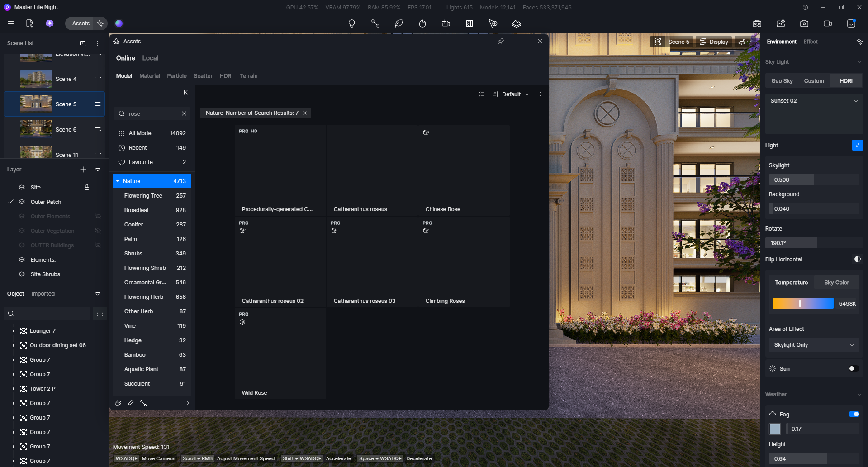The height and width of the screenshot is (467, 868).
Task: Add a new layer with plus icon
Action: point(83,170)
